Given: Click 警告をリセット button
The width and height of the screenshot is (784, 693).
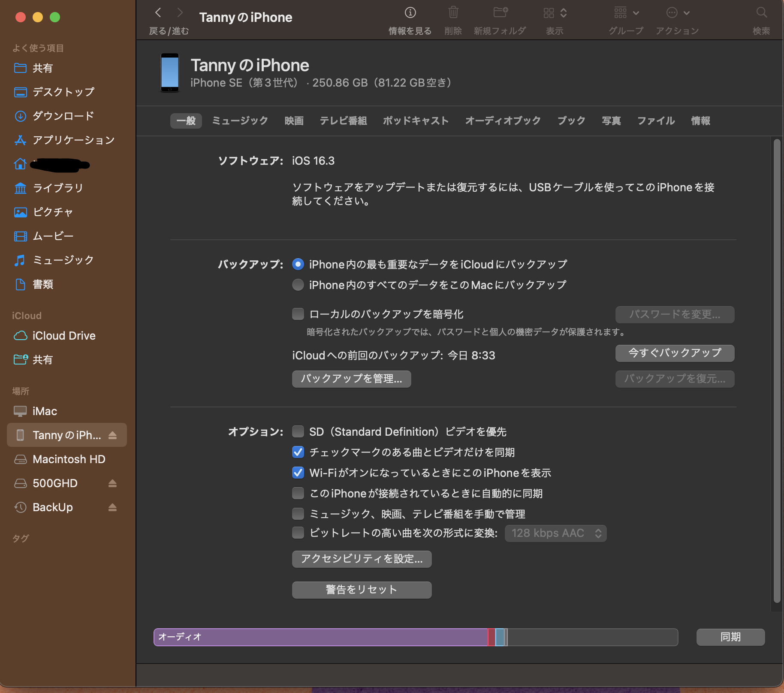Looking at the screenshot, I should (x=362, y=590).
